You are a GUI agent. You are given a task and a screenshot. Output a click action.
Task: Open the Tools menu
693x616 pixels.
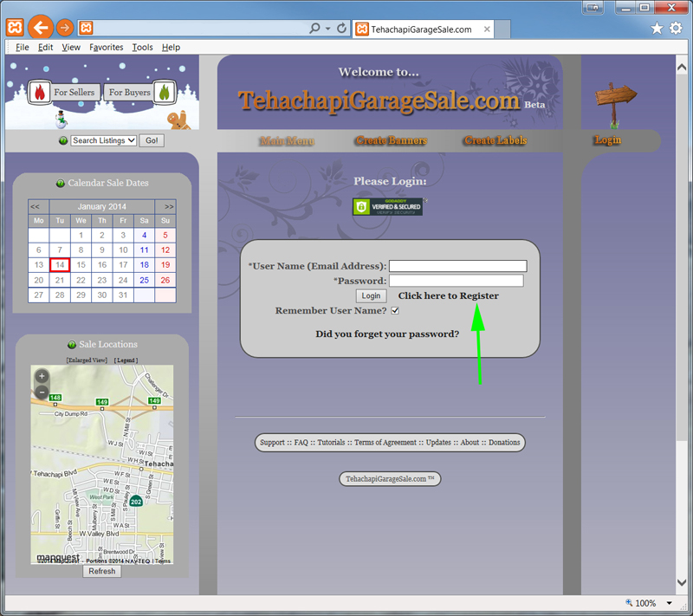pos(142,48)
